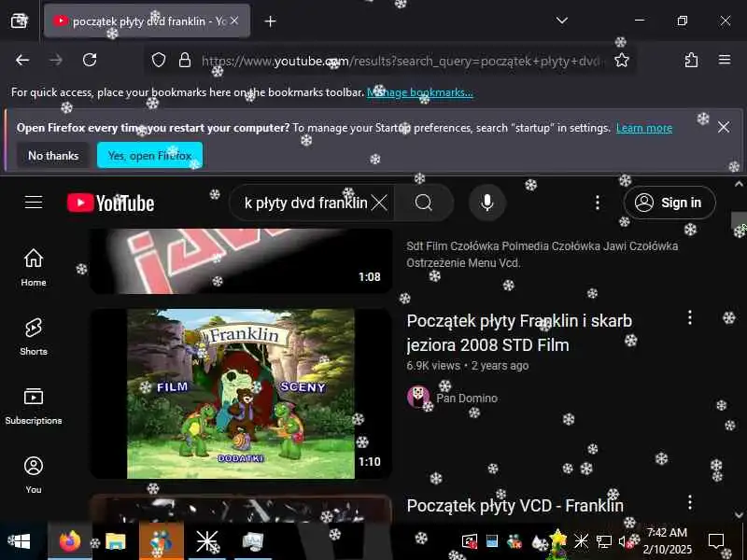The width and height of the screenshot is (747, 560).
Task: Open Subscriptions in YouTube sidebar
Action: click(34, 406)
